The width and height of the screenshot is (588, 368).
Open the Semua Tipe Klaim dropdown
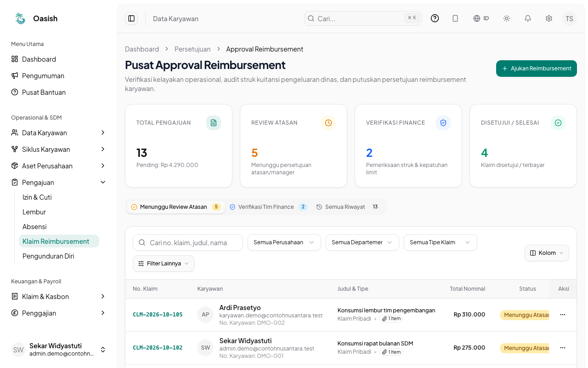pos(441,242)
